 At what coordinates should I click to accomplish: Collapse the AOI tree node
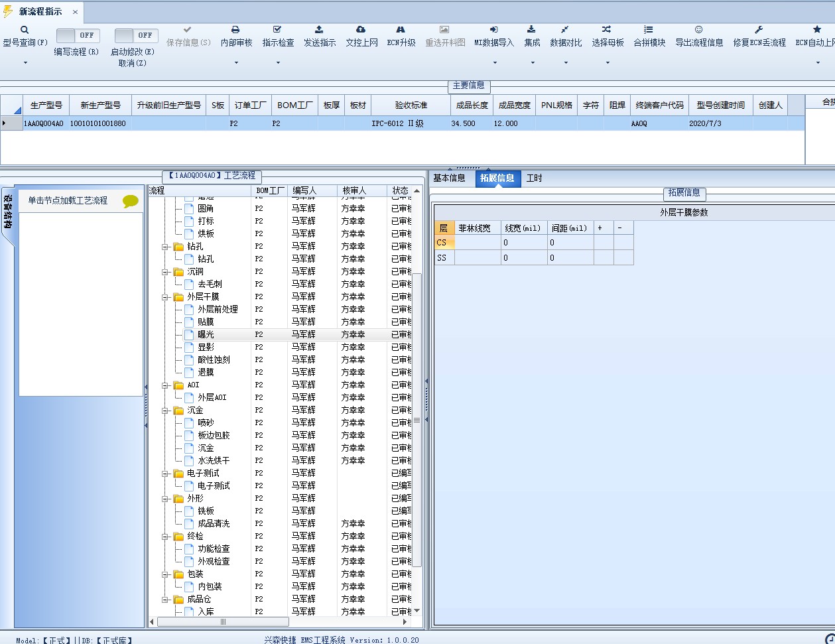click(x=165, y=385)
